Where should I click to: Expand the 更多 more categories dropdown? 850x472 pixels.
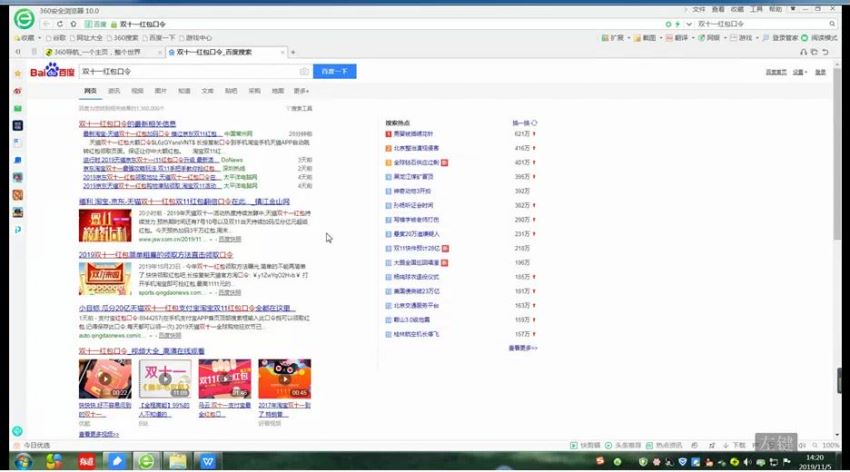click(x=301, y=91)
